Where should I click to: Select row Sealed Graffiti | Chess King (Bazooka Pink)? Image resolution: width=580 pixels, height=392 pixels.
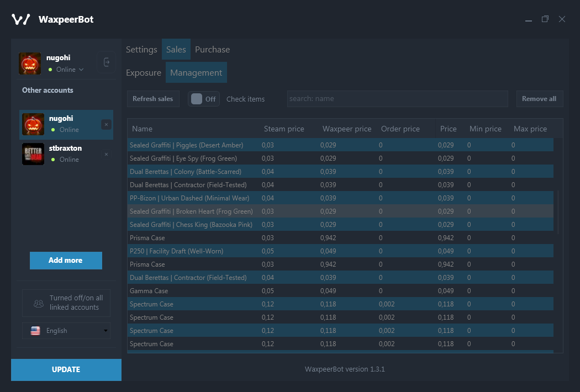click(x=340, y=225)
